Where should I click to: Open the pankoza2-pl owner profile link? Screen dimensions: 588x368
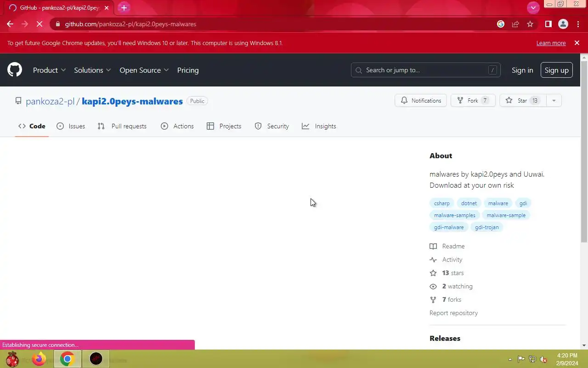pyautogui.click(x=50, y=101)
